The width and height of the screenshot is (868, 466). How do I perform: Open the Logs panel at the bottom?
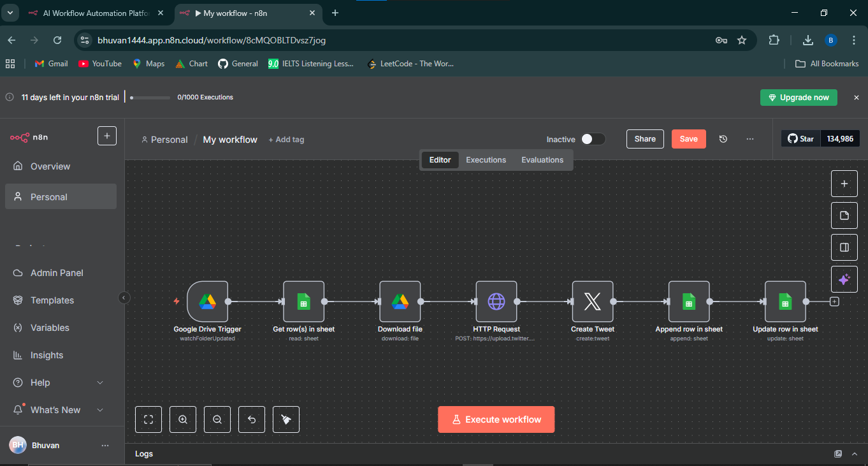[143, 453]
